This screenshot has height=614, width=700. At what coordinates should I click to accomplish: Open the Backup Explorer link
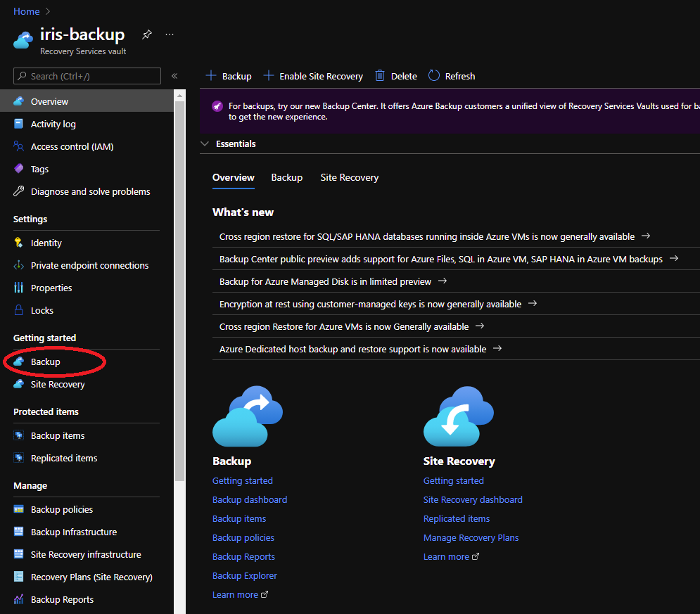[x=245, y=575]
